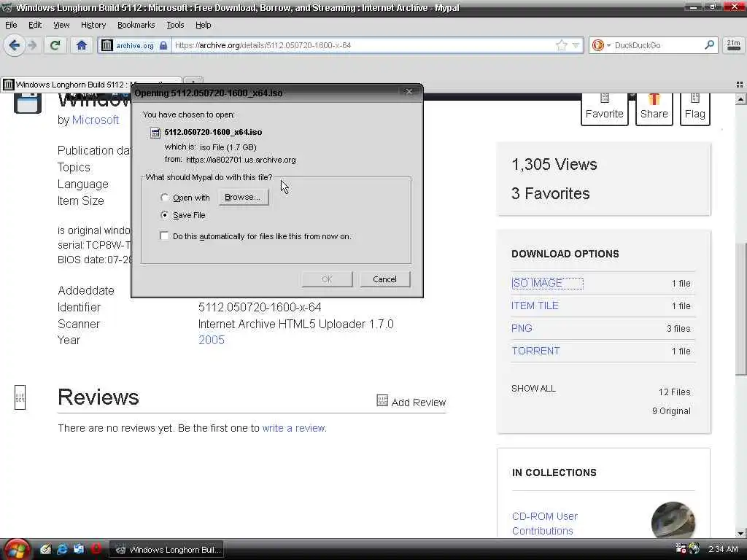Click the search magnifier icon

tap(709, 45)
